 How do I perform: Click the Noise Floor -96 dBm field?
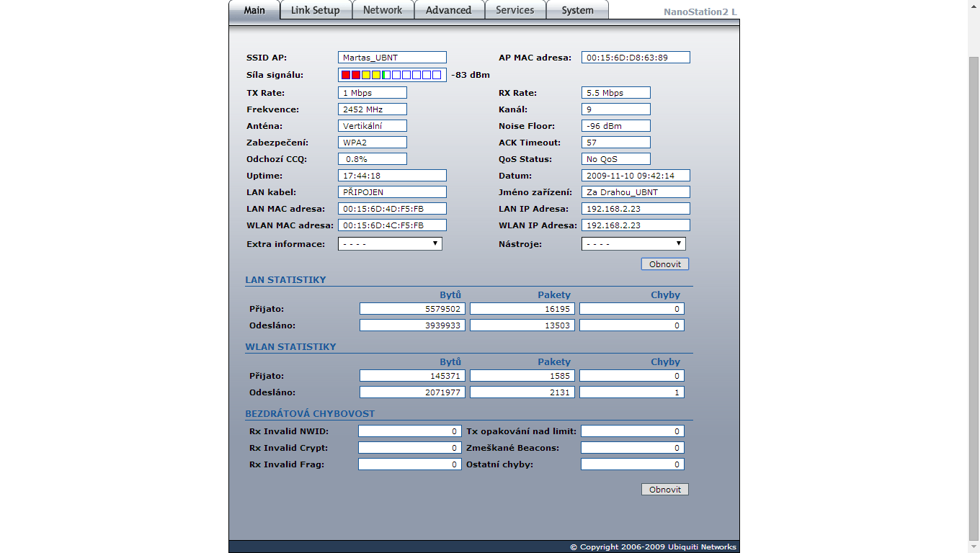[616, 126]
